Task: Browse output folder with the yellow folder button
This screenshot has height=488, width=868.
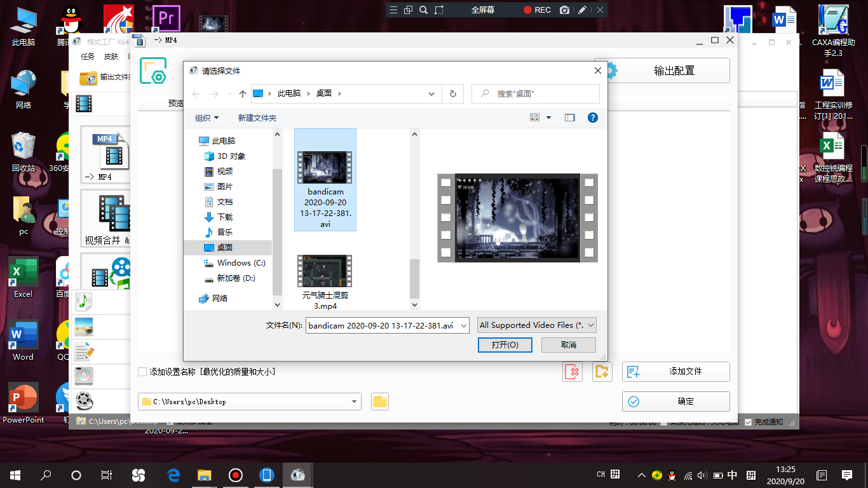Action: click(380, 402)
